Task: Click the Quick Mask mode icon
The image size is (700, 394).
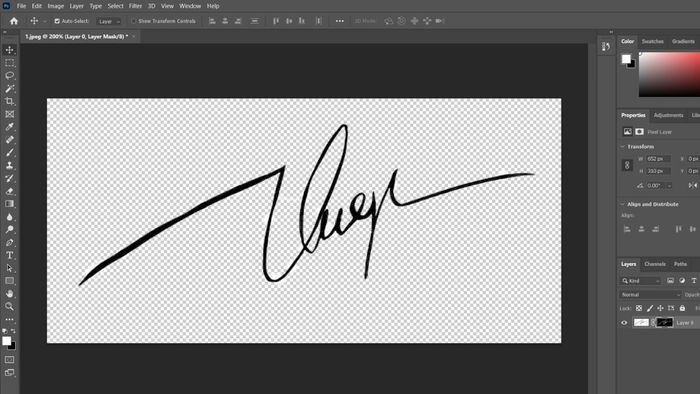Action: 9,359
